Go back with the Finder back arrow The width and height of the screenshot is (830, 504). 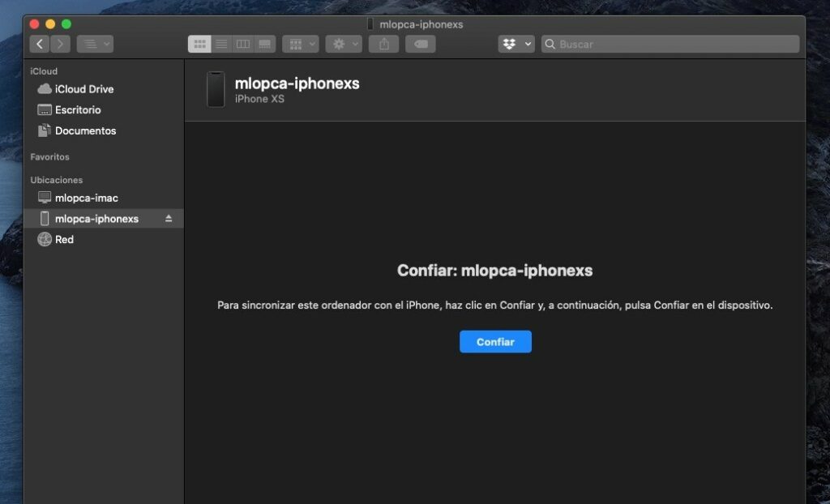[39, 44]
